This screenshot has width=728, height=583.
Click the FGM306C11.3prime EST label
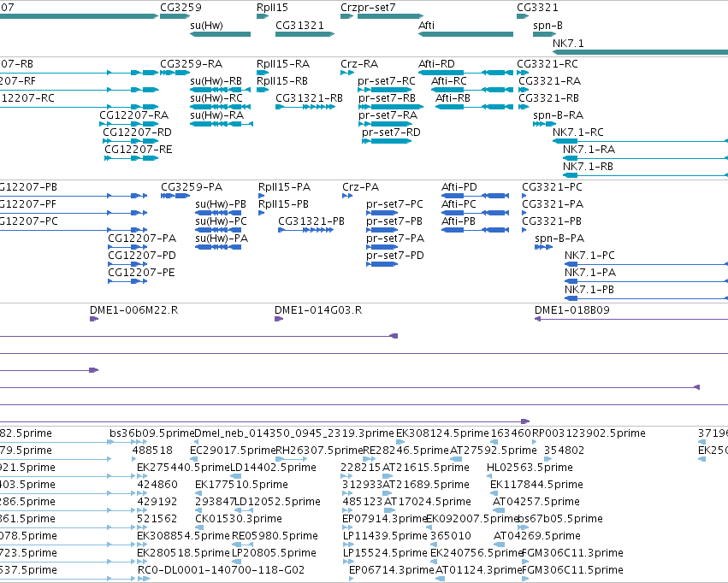(x=572, y=553)
